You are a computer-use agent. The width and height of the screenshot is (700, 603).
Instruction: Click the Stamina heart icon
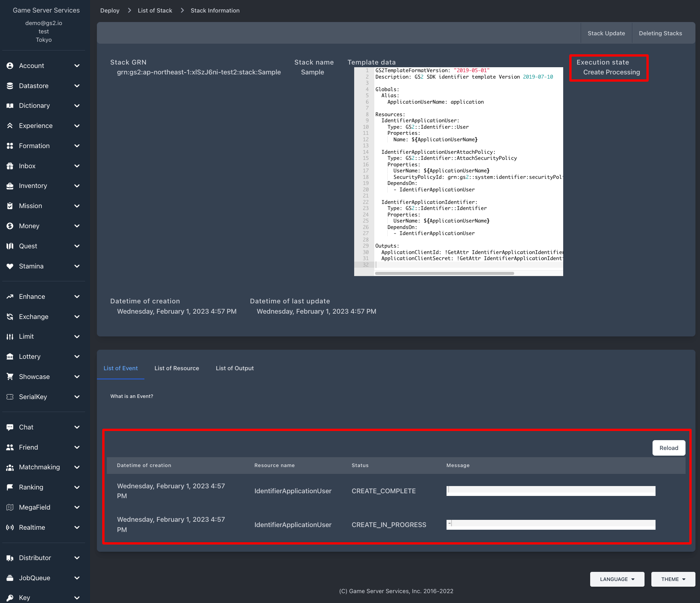(10, 266)
